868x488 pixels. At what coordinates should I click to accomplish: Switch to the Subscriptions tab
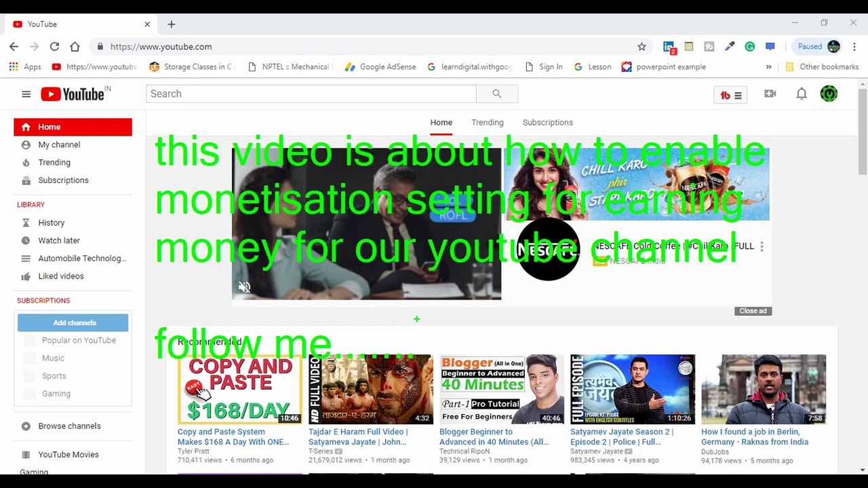point(547,123)
